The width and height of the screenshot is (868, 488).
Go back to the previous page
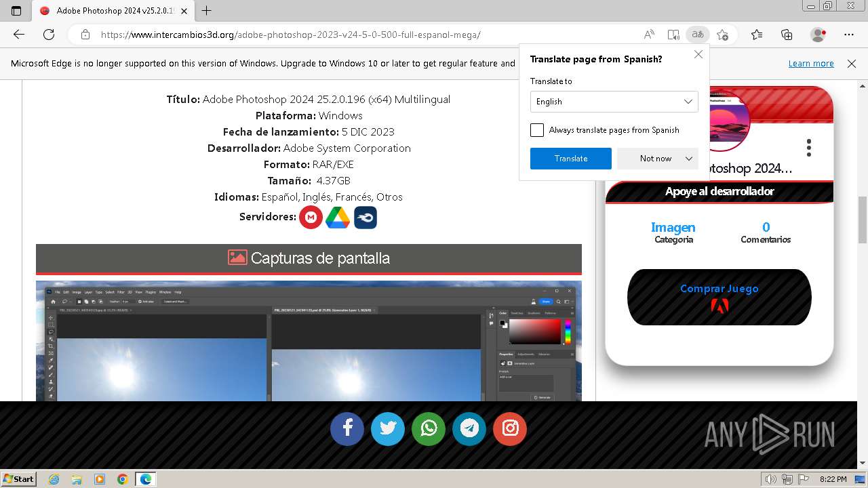click(19, 35)
